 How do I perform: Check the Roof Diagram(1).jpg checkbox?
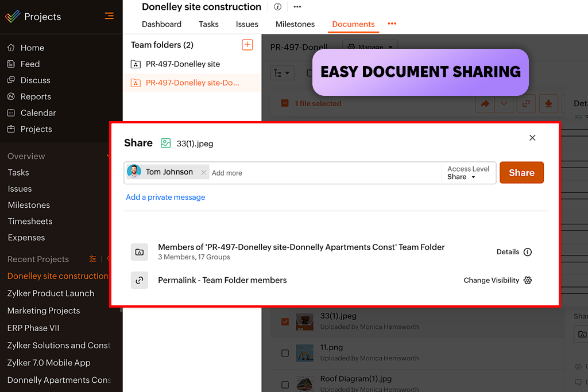[x=285, y=385]
